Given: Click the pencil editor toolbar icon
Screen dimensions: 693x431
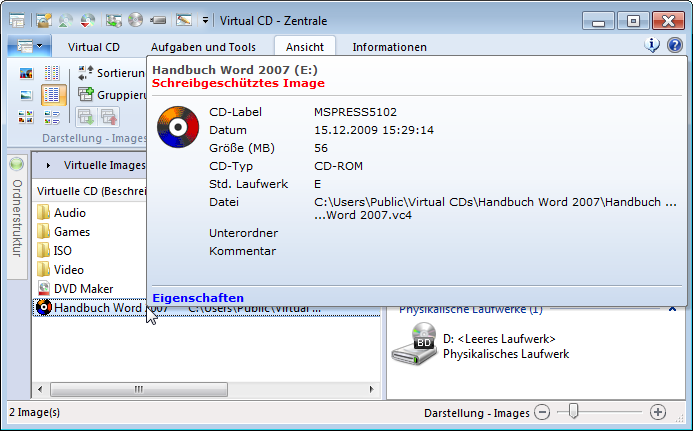Looking at the screenshot, I should 183,20.
